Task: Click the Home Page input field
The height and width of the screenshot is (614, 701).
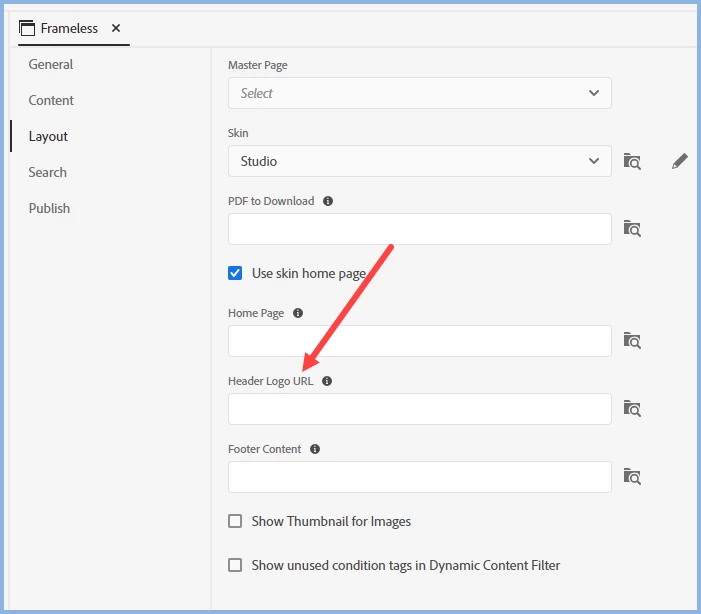Action: (419, 341)
